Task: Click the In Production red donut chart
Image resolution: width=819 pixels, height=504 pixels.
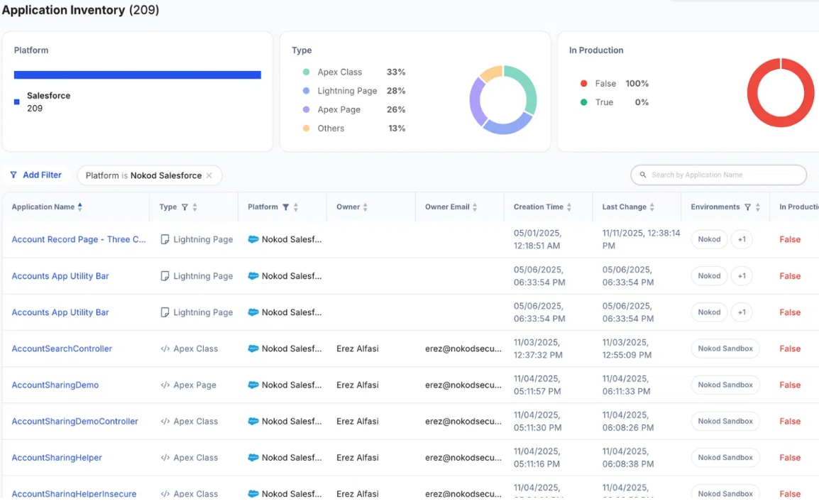Action: [781, 92]
